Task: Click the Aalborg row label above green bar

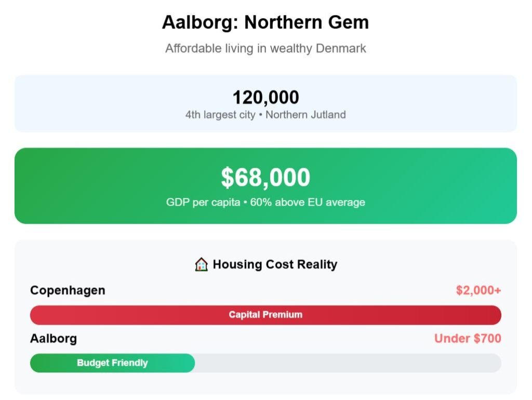Action: [x=54, y=339]
